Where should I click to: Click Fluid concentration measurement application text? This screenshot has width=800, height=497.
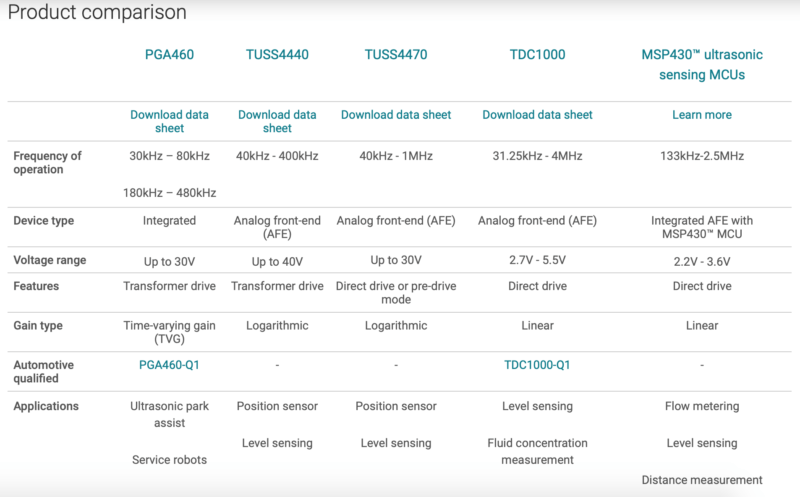537,451
